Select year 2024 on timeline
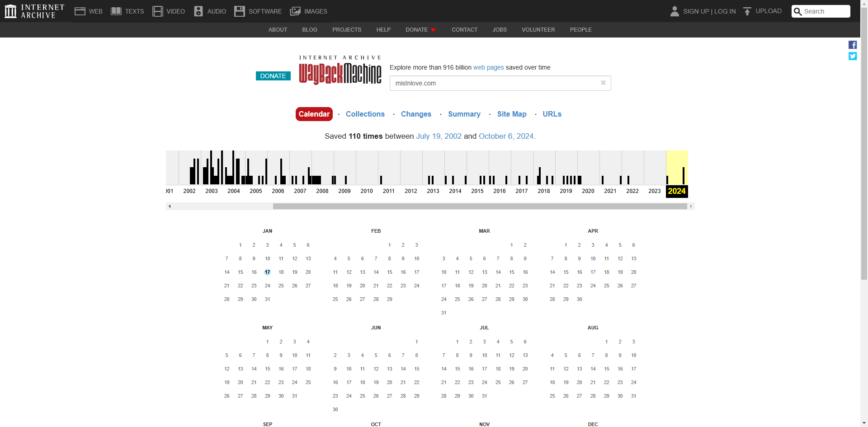Image resolution: width=868 pixels, height=427 pixels. click(x=677, y=191)
